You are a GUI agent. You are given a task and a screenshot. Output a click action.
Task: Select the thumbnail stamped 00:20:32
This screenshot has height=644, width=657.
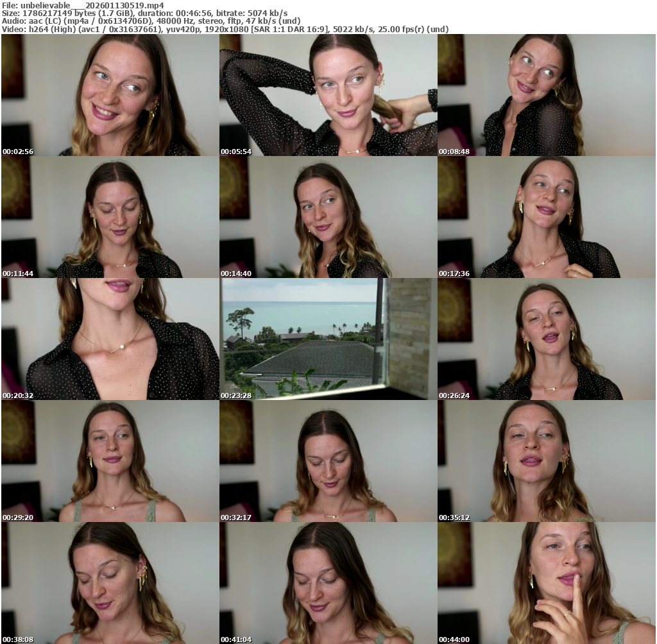click(110, 339)
